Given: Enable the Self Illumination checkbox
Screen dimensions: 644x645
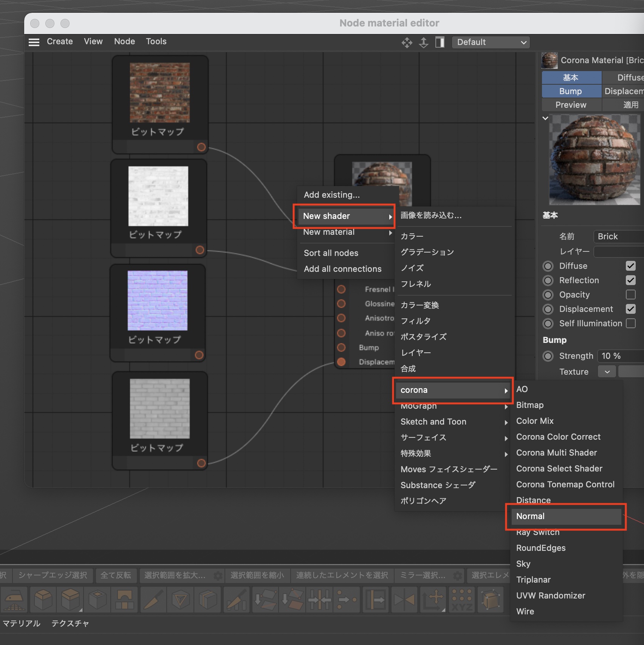Looking at the screenshot, I should point(630,323).
